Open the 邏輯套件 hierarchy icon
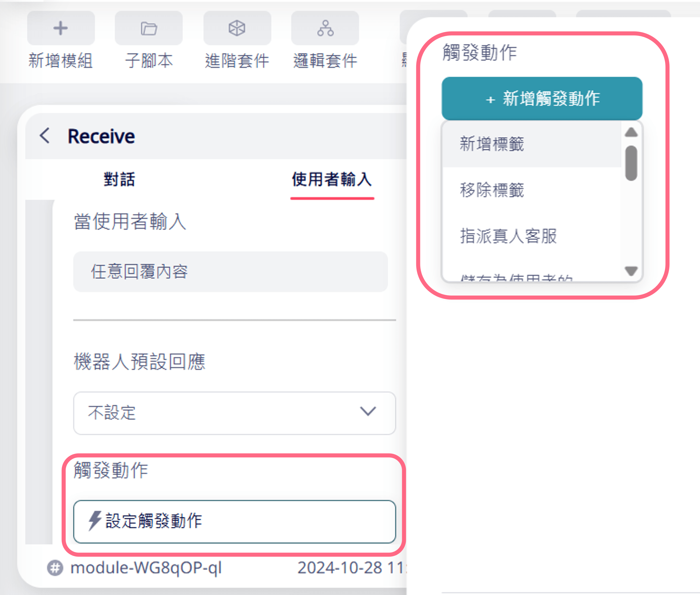Viewport: 700px width, 595px height. (x=325, y=28)
